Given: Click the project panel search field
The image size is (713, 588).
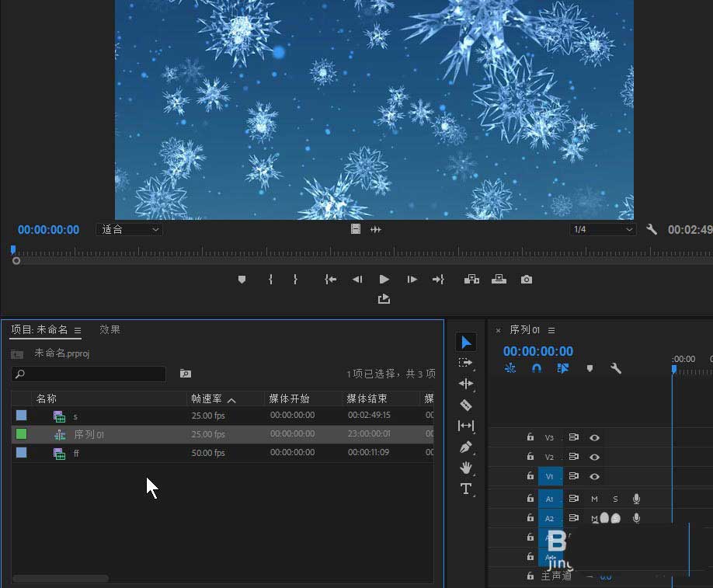Looking at the screenshot, I should point(89,374).
